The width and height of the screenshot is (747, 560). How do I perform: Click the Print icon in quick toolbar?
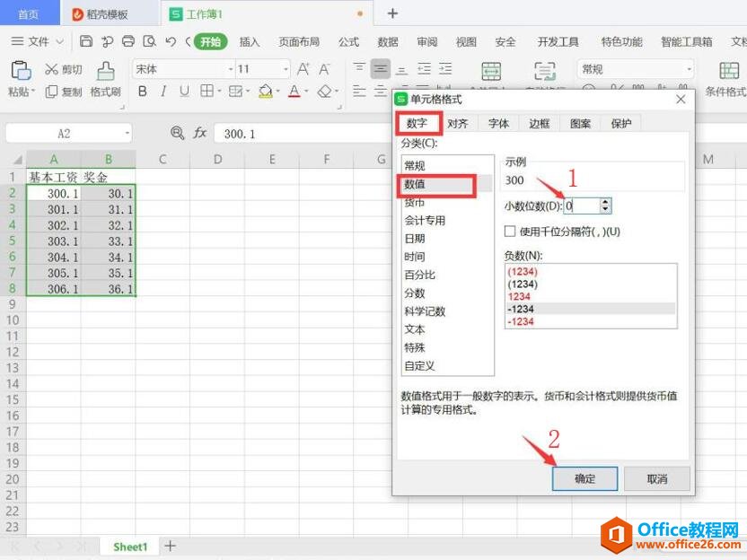pos(128,41)
